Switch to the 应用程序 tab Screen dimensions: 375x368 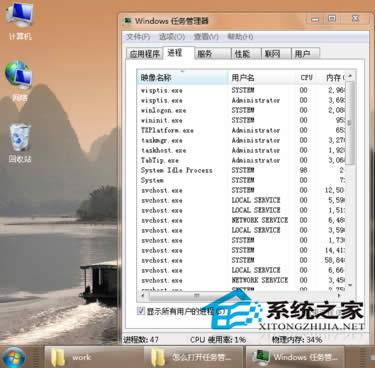[145, 54]
